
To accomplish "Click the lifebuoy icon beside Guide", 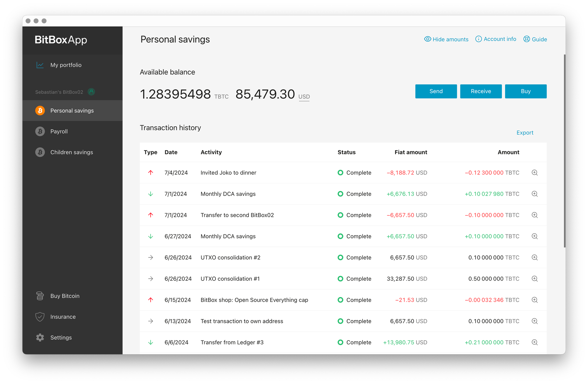I will 527,39.
